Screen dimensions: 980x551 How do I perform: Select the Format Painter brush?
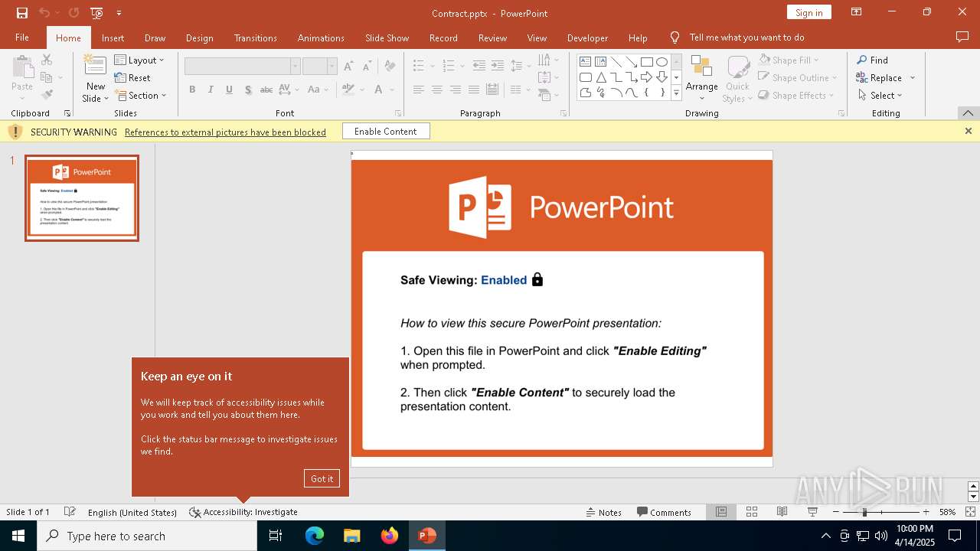pos(47,95)
